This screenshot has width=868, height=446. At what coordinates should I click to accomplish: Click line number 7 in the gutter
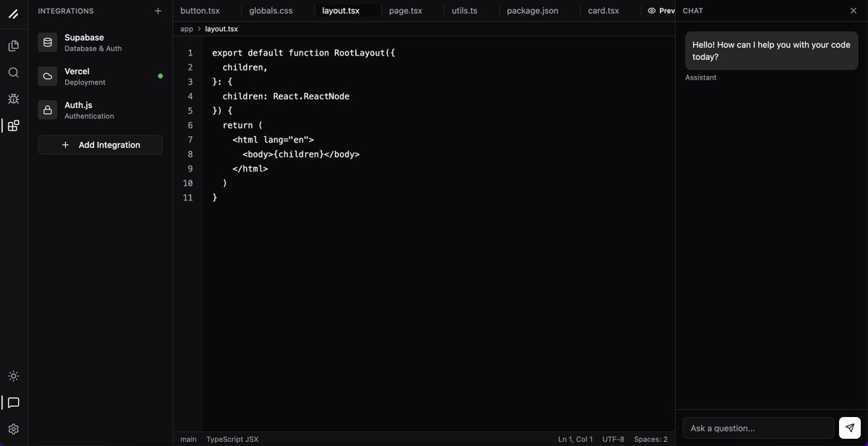tap(190, 140)
